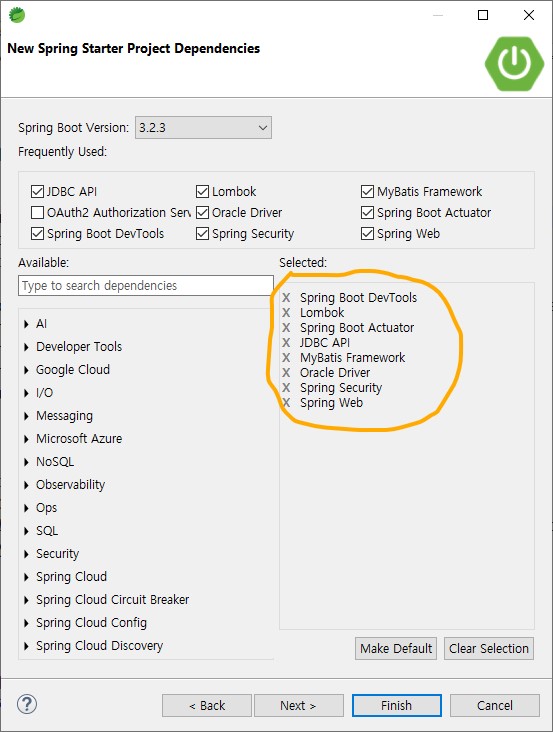Expand Spring Cloud Config category
The image size is (553, 732).
26,623
